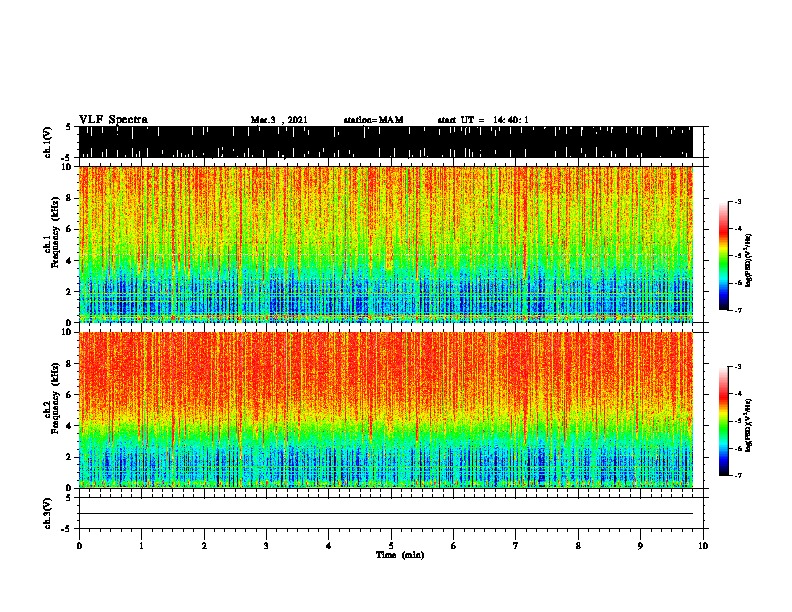Click the ch.1 Frequency (kHz) axis label

[52, 232]
